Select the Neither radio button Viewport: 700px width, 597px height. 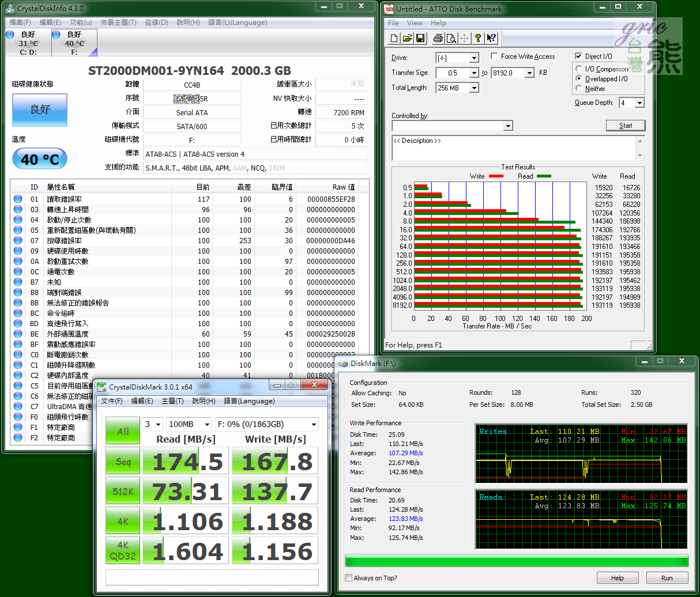pyautogui.click(x=579, y=88)
